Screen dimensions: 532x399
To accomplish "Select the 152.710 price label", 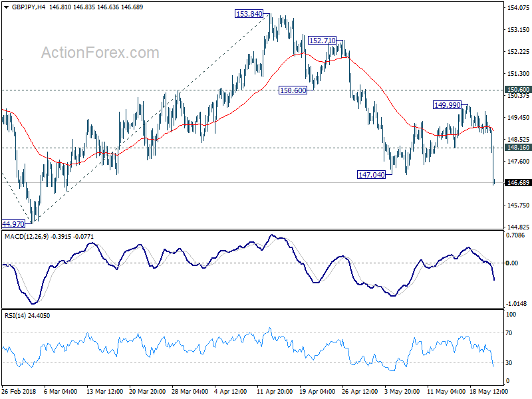I will click(323, 41).
